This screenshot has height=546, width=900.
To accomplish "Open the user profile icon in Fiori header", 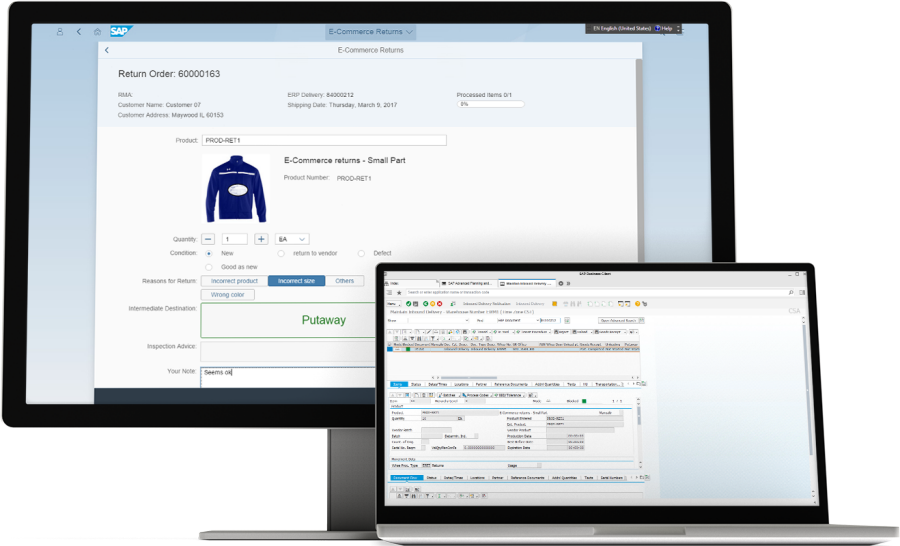I will (x=62, y=32).
